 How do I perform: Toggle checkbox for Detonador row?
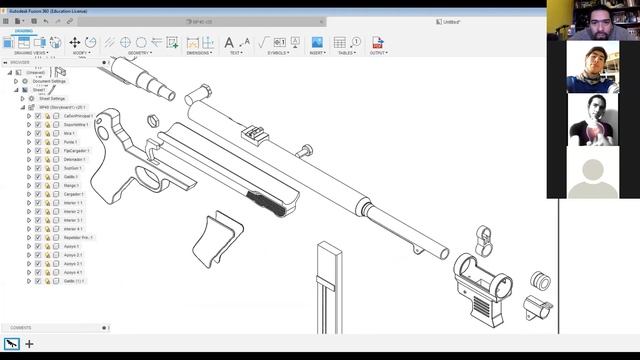38,159
